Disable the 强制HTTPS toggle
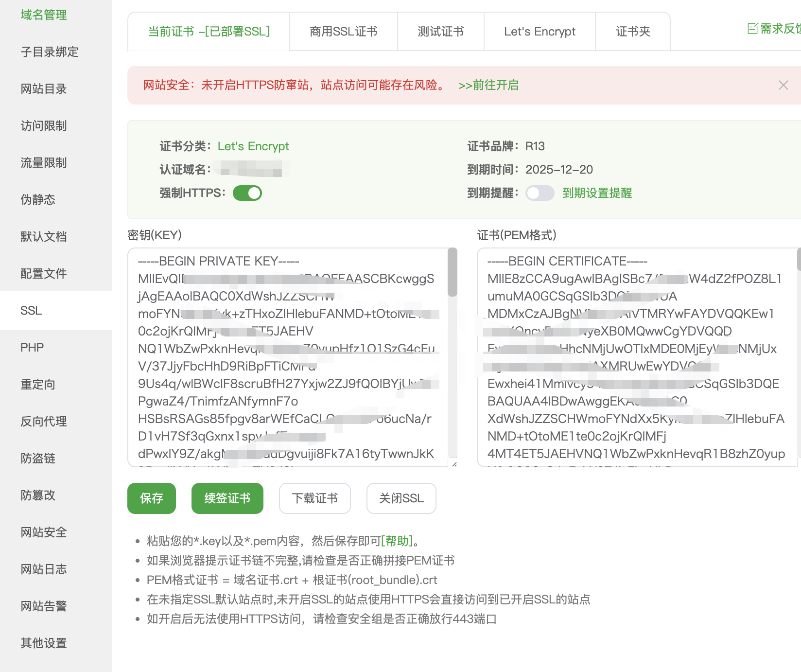Screen dimensions: 801x672 coord(247,193)
